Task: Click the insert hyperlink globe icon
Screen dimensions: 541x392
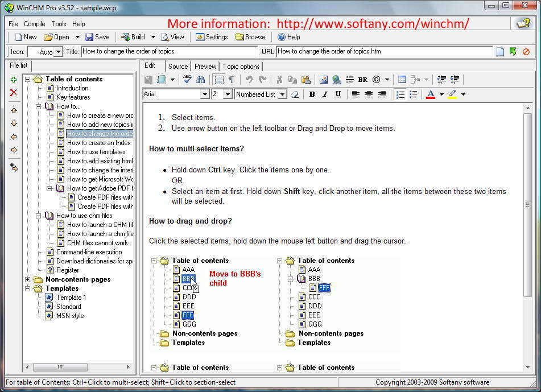Action: 336,80
